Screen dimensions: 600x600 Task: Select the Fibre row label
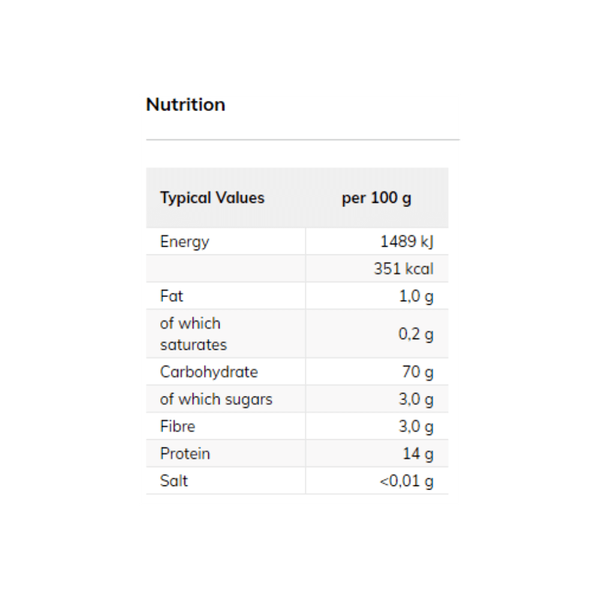[177, 426]
